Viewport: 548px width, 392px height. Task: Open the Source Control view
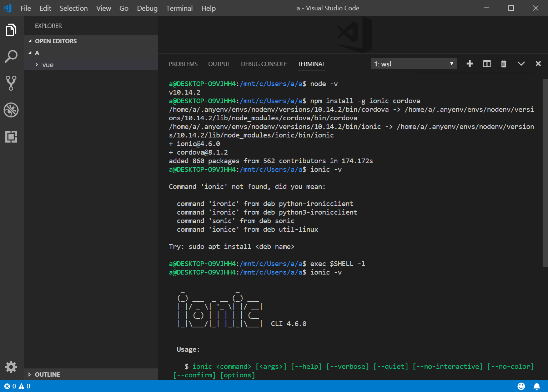coord(11,83)
